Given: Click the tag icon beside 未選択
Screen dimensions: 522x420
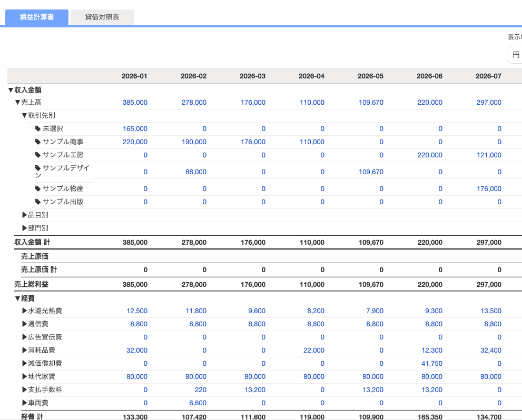Looking at the screenshot, I should coord(37,129).
